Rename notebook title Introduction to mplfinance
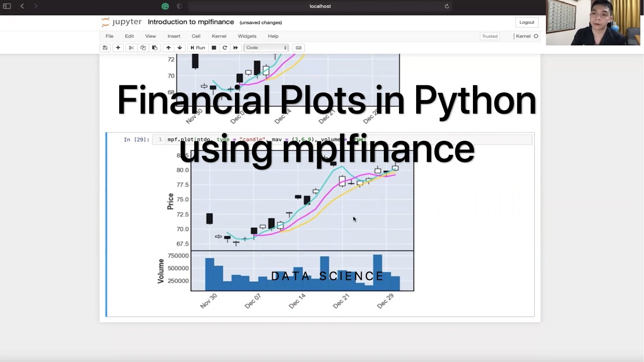 [191, 22]
